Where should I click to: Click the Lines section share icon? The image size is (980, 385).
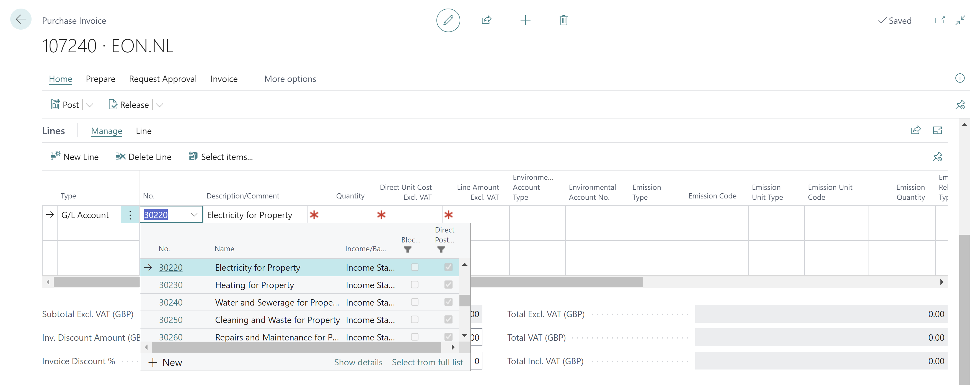[916, 130]
